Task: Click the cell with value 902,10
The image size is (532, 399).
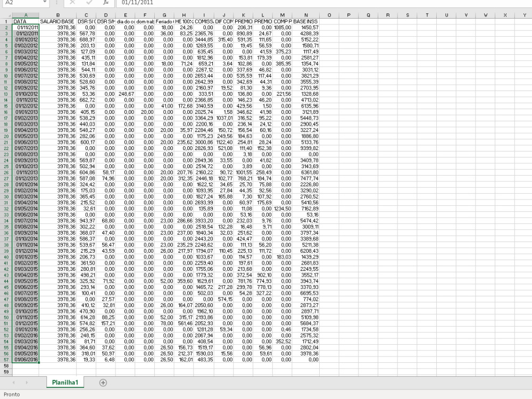Action: (263, 275)
